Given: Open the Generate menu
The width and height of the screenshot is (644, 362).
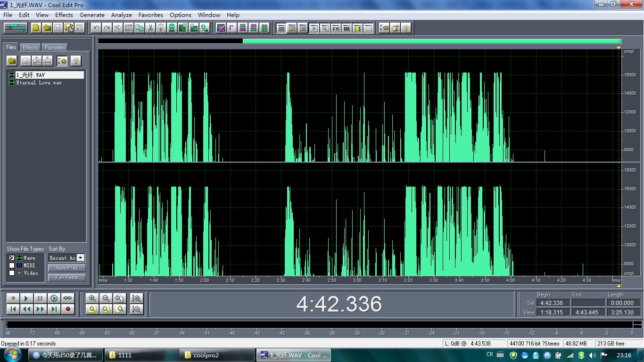Looking at the screenshot, I should pos(92,15).
